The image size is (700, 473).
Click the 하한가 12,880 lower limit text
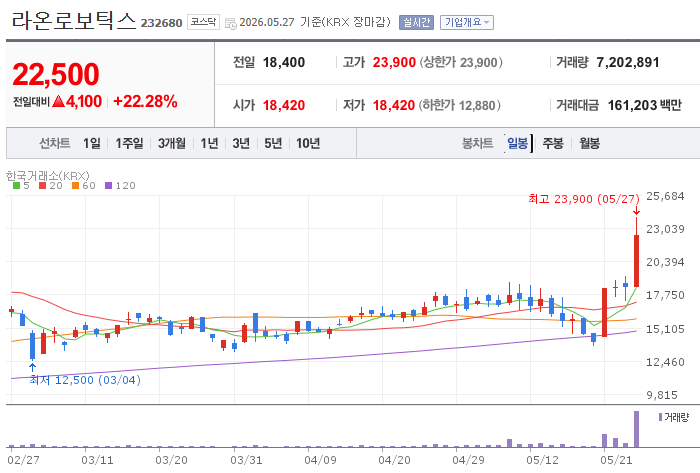[x=459, y=105]
